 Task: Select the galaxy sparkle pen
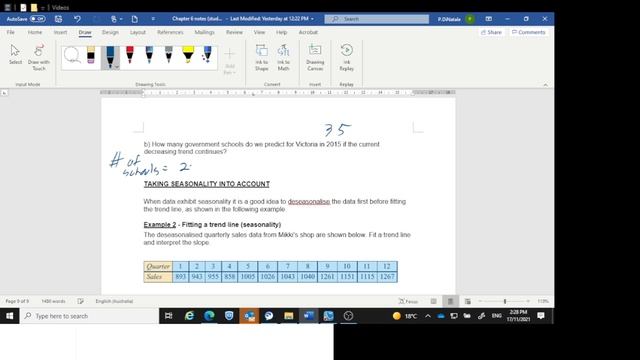point(207,55)
